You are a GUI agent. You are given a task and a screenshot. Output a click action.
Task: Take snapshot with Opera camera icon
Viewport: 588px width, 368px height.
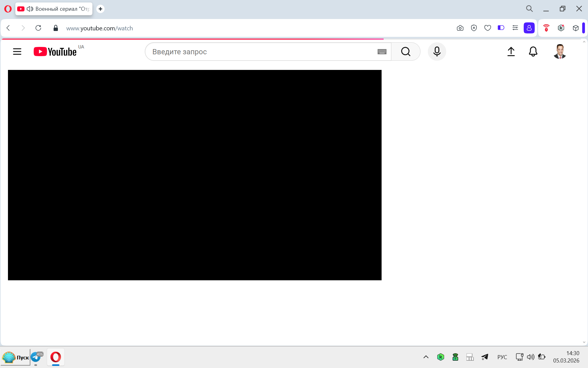460,28
